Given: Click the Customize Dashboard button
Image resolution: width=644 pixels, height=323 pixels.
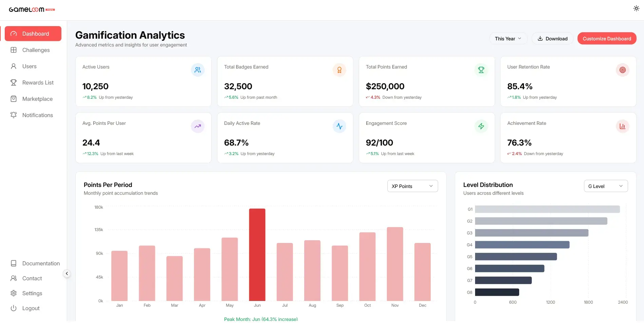Looking at the screenshot, I should (x=607, y=39).
